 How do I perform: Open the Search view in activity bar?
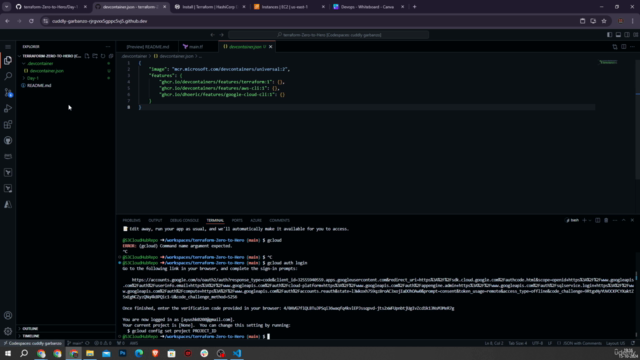(8, 76)
